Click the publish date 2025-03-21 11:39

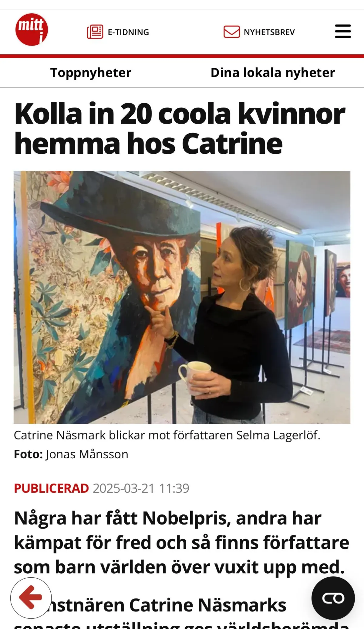141,488
